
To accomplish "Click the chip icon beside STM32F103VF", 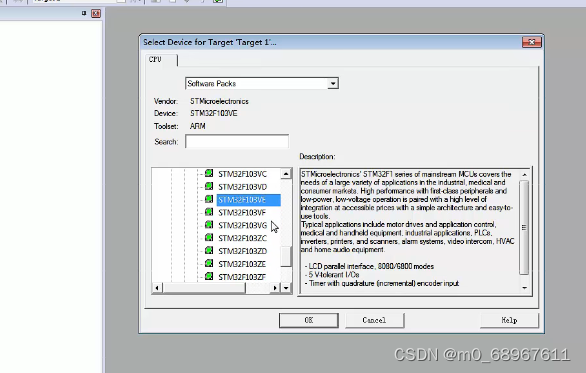I will point(209,212).
